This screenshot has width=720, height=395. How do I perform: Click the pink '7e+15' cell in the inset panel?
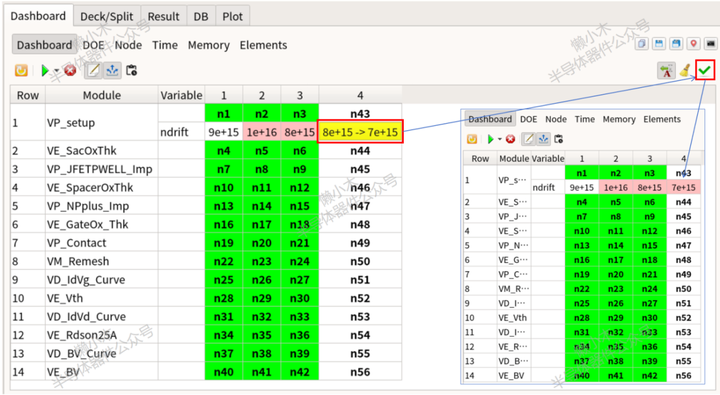coord(683,187)
